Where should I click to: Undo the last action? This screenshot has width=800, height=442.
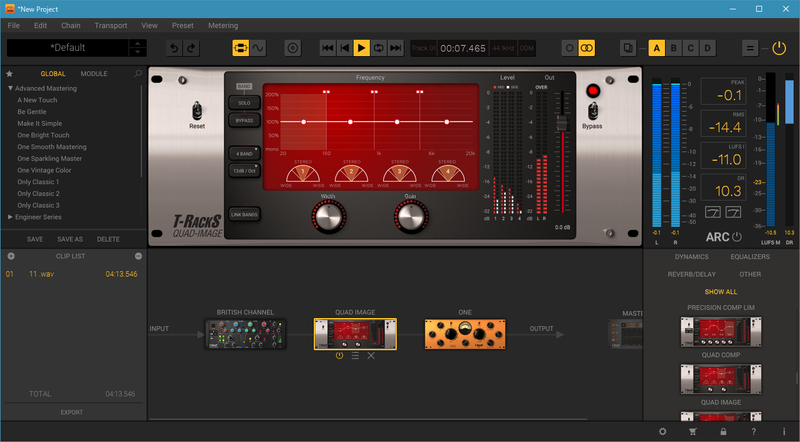click(x=174, y=48)
